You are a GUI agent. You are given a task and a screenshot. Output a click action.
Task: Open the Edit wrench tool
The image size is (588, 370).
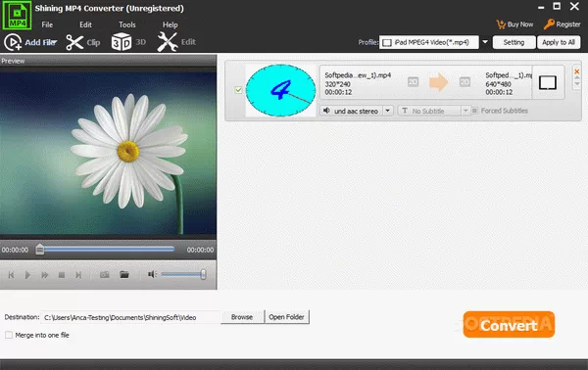coord(176,42)
